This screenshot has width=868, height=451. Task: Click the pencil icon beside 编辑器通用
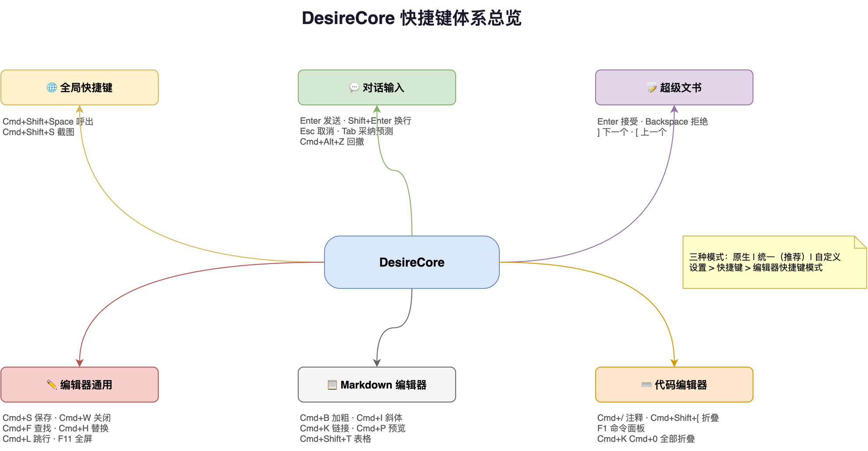click(x=52, y=385)
